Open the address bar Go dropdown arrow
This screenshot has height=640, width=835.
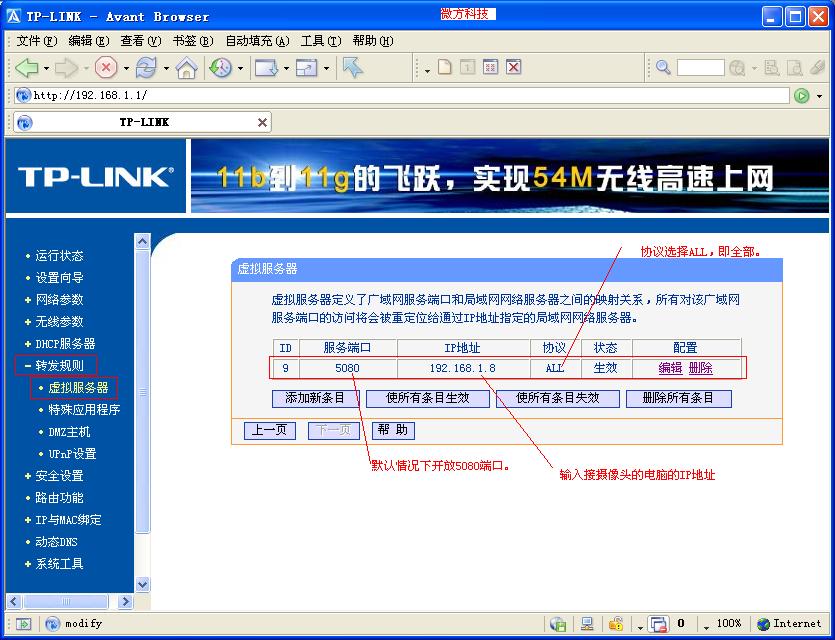(820, 96)
